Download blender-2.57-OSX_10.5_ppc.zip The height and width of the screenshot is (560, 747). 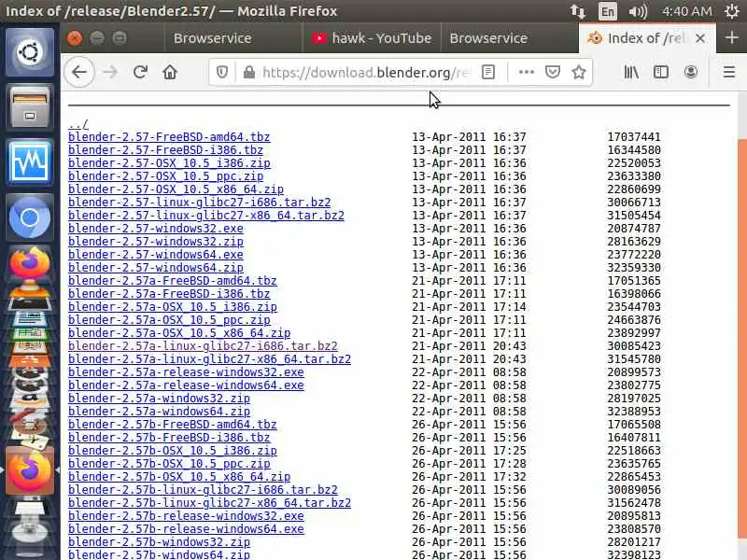pyautogui.click(x=166, y=176)
